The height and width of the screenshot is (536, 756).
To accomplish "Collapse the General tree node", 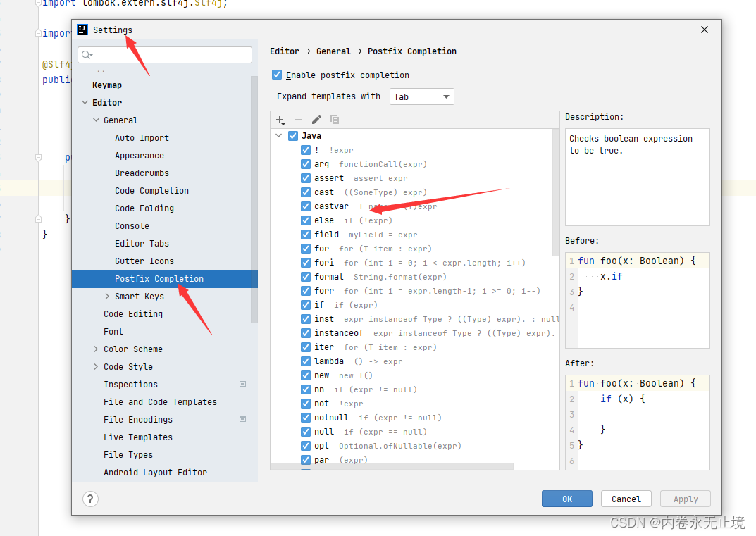I will pos(96,120).
